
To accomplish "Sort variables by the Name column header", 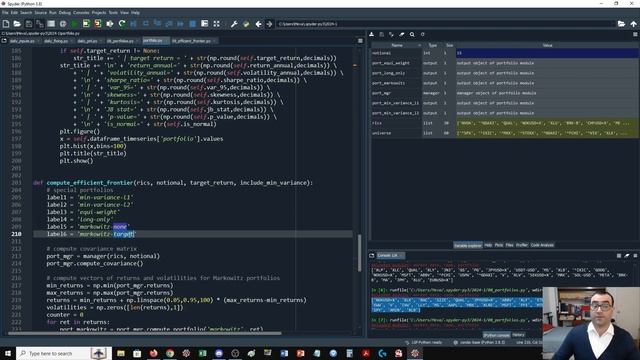I will (x=397, y=45).
